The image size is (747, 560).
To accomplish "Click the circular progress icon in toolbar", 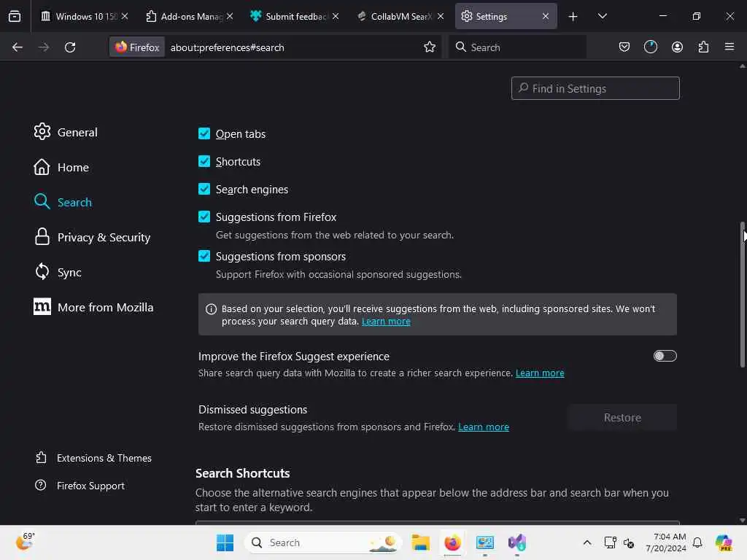I will tap(650, 47).
